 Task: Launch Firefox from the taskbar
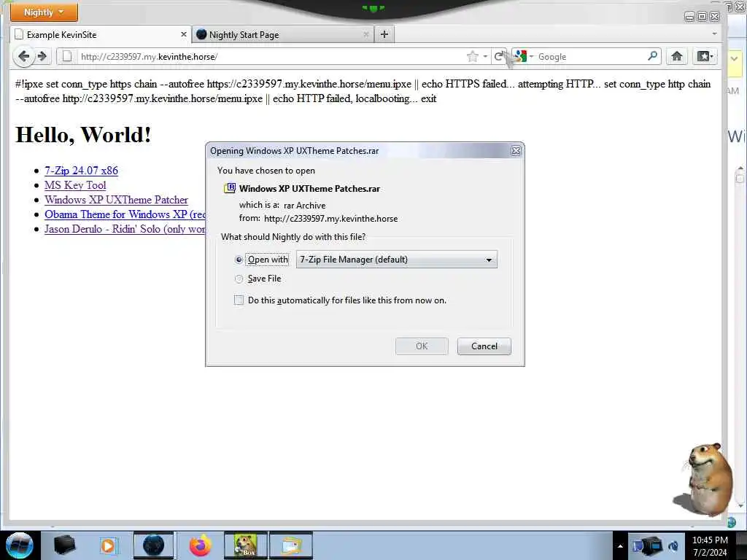pos(200,545)
